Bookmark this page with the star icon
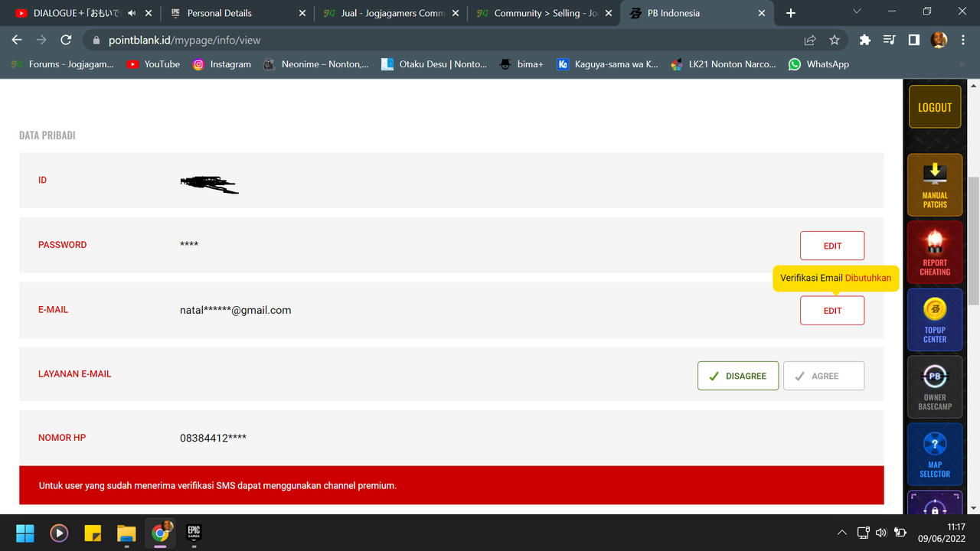 click(x=835, y=40)
